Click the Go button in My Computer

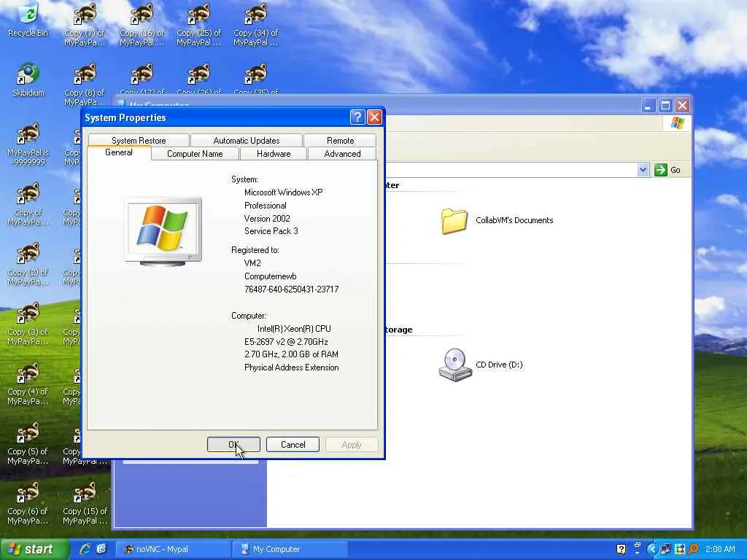point(667,169)
